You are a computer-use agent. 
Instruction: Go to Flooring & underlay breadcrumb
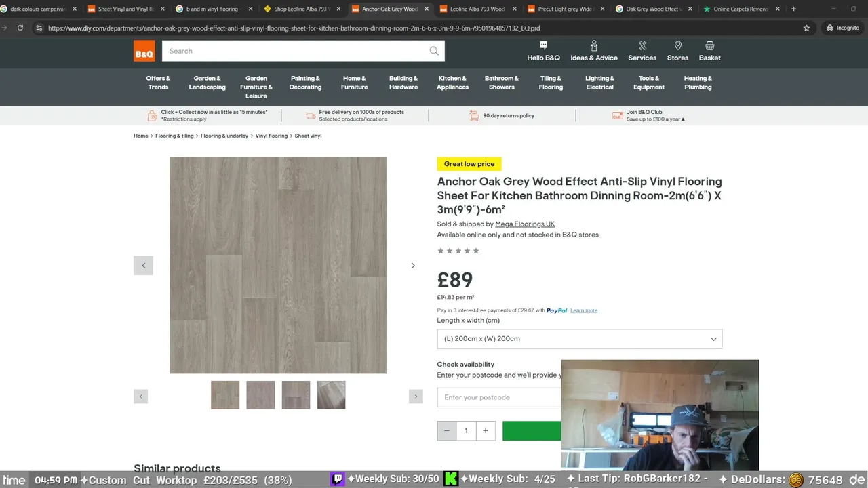point(224,136)
